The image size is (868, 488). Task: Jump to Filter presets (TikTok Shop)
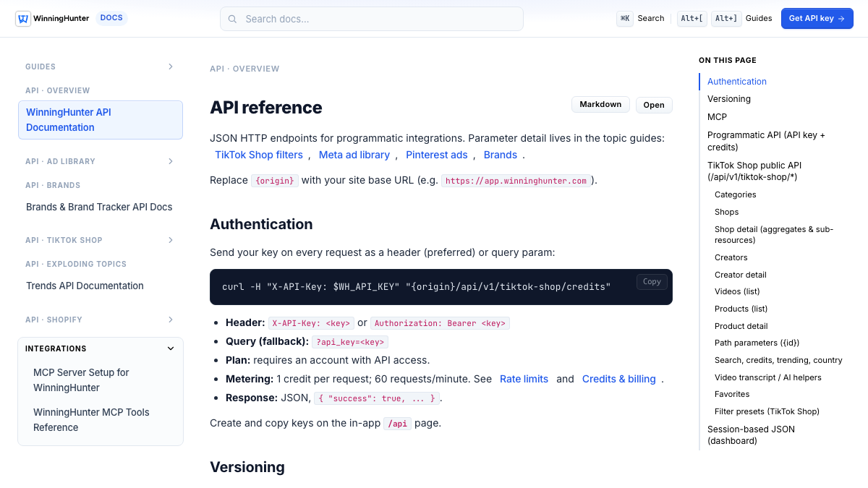(767, 411)
